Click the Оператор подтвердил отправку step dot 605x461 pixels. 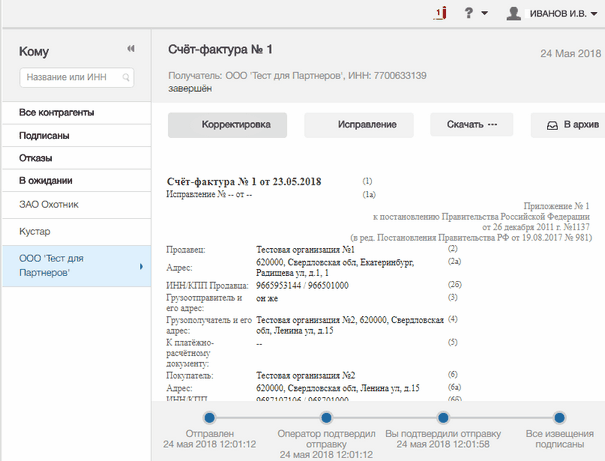click(x=326, y=417)
